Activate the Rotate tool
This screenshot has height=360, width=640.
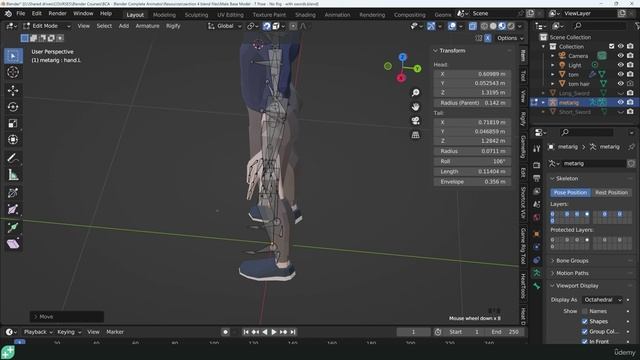point(13,107)
